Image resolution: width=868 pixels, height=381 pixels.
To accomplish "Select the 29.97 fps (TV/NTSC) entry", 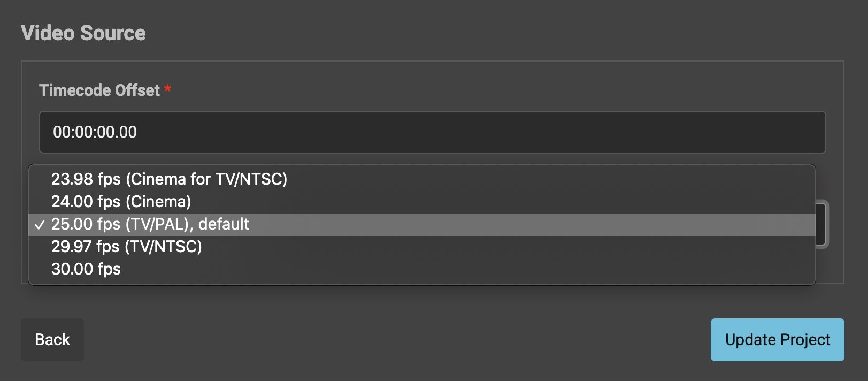I will [x=422, y=247].
